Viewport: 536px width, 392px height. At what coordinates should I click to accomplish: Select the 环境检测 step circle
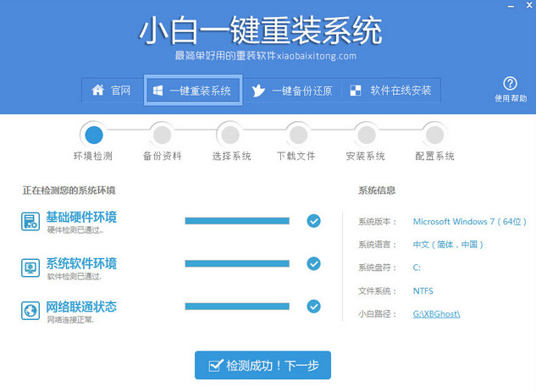93,134
